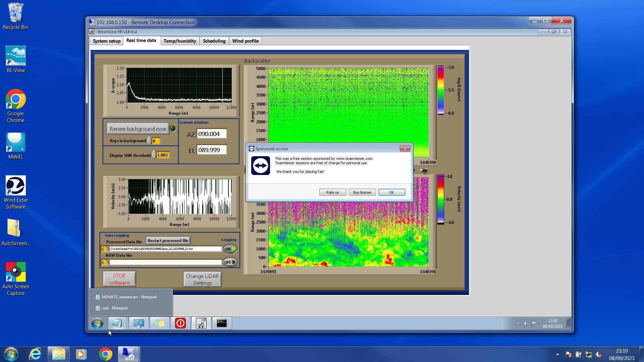
Task: Toggle the processed data logging ON switch
Action: coord(230,249)
